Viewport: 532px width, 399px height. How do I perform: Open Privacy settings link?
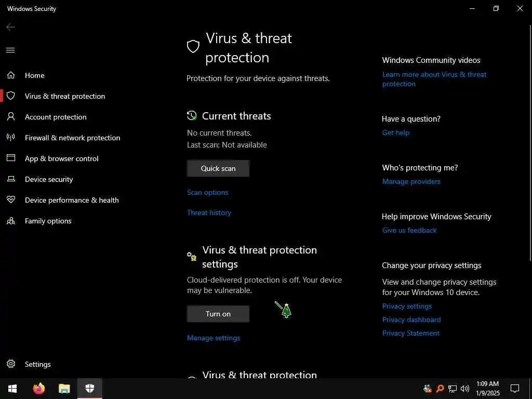pos(407,306)
